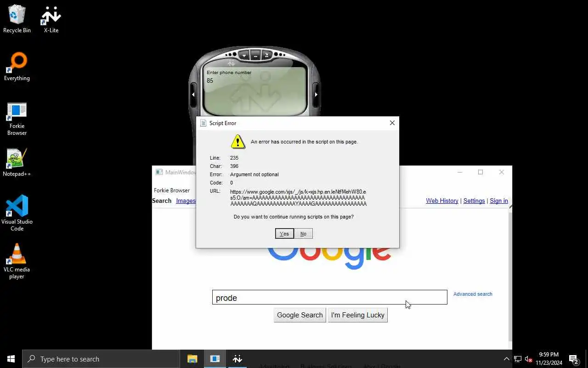Close the Script Error dialog
Screen dimensions: 588x368
pyautogui.click(x=392, y=123)
